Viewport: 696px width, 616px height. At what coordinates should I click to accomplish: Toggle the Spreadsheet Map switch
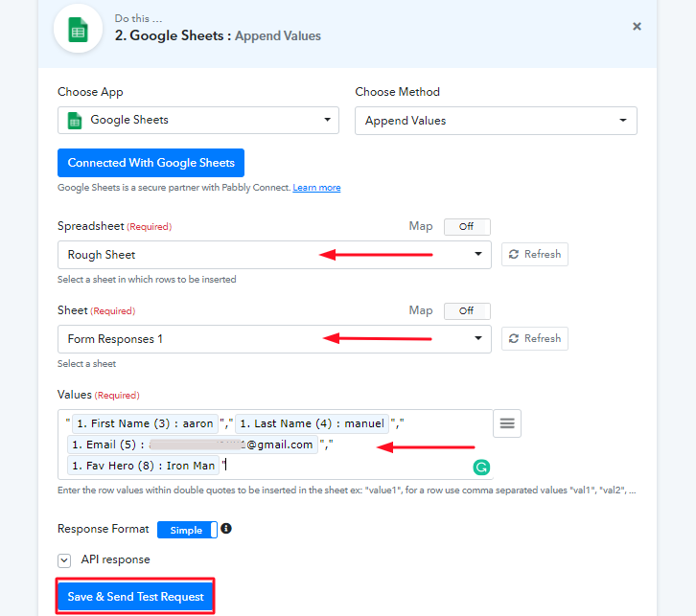[467, 227]
